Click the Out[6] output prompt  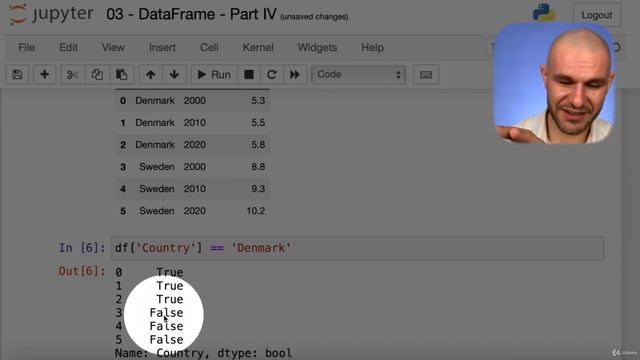[82, 271]
